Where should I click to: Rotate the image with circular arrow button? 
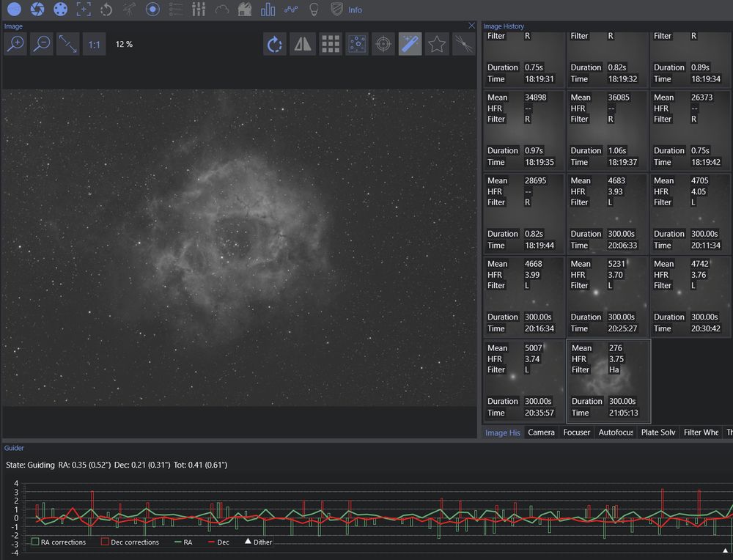click(x=274, y=44)
